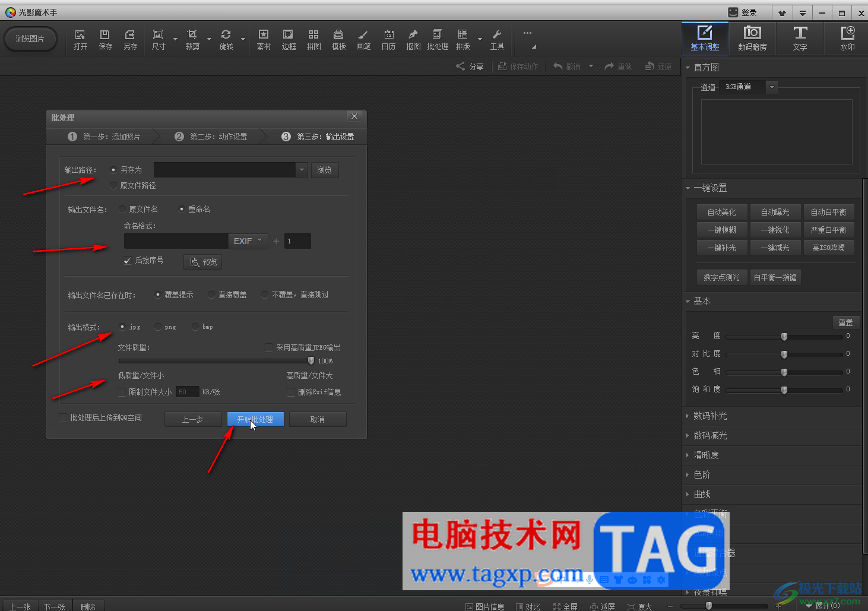Click the 上一步 button in dialog
This screenshot has height=611, width=868.
pyautogui.click(x=193, y=419)
